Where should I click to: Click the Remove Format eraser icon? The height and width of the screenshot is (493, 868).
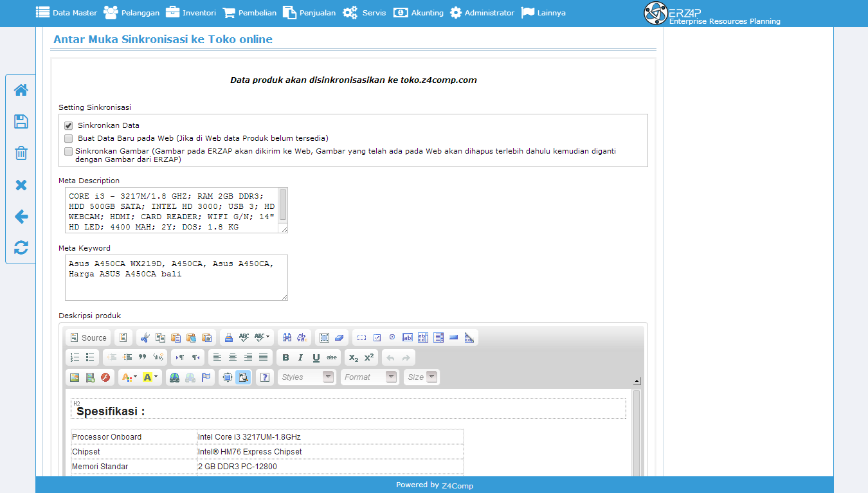click(x=340, y=338)
